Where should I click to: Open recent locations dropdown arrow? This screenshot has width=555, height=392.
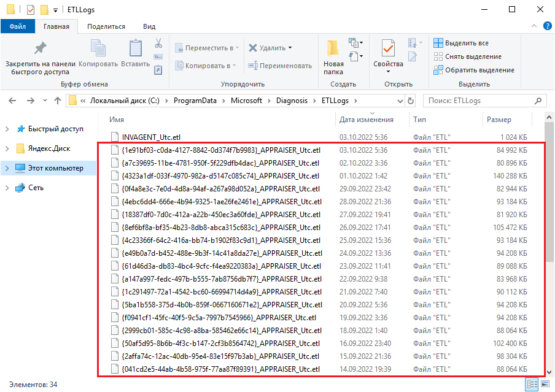[x=45, y=101]
